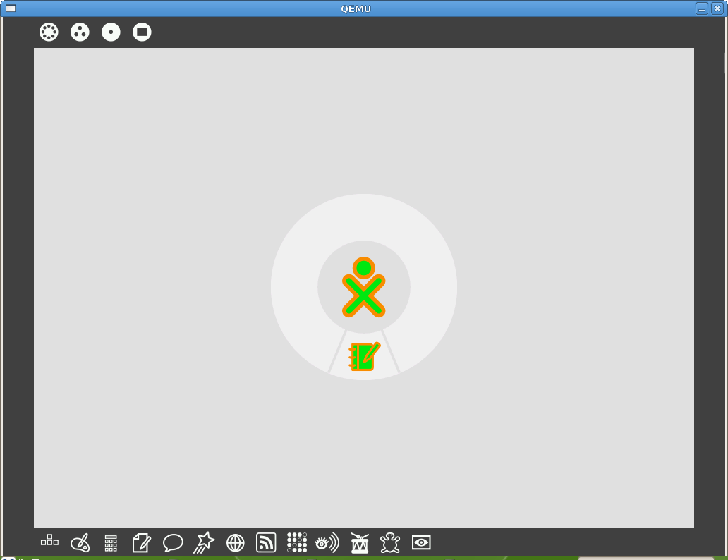Launch the Etoys shooting star activity
728x560 pixels.
pyautogui.click(x=204, y=543)
